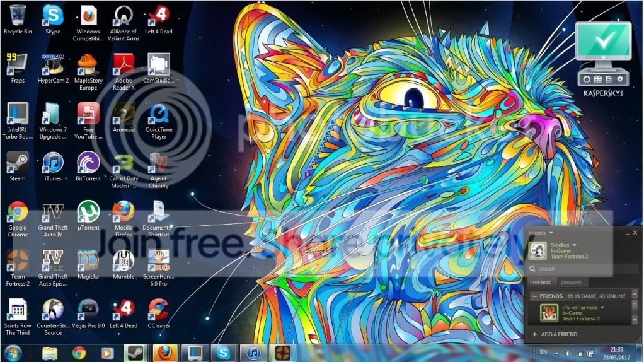This screenshot has height=362, width=644.
Task: Select Documents Shortcut icon
Action: [x=159, y=219]
